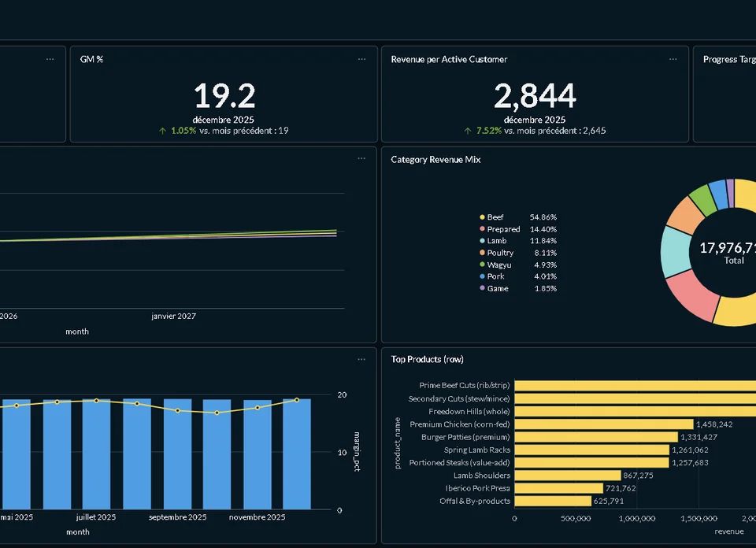Click the donut chart total value
The width and height of the screenshot is (756, 548).
tap(728, 248)
